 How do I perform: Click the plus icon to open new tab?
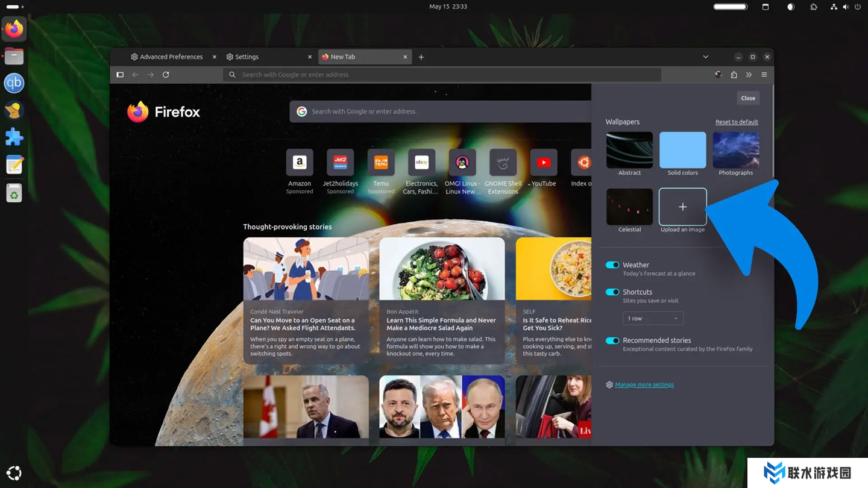point(421,57)
